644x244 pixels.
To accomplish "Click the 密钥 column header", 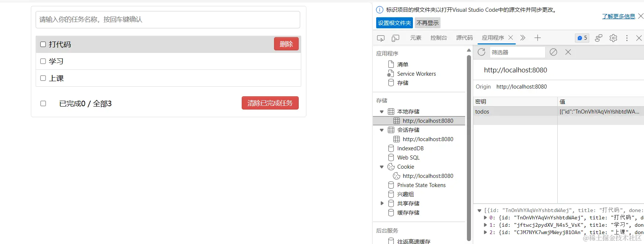I will [515, 102].
